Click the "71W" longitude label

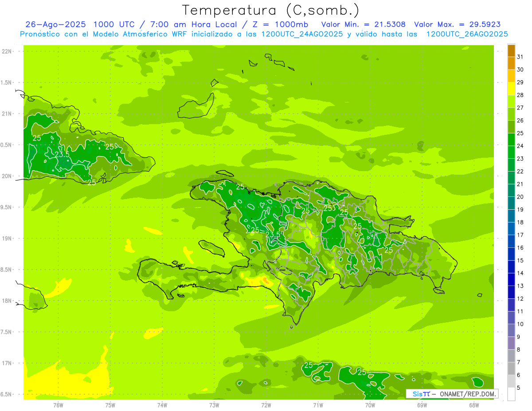click(318, 405)
